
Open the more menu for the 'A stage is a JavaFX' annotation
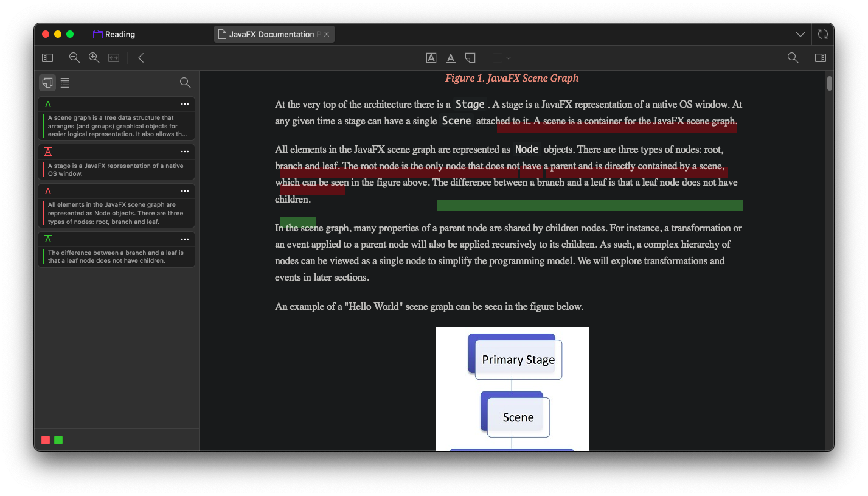[x=185, y=152]
